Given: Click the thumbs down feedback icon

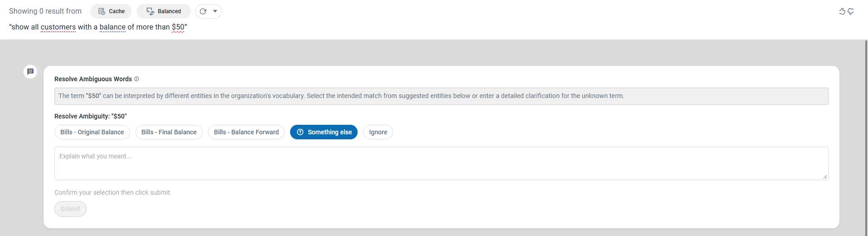Looking at the screenshot, I should click(851, 11).
